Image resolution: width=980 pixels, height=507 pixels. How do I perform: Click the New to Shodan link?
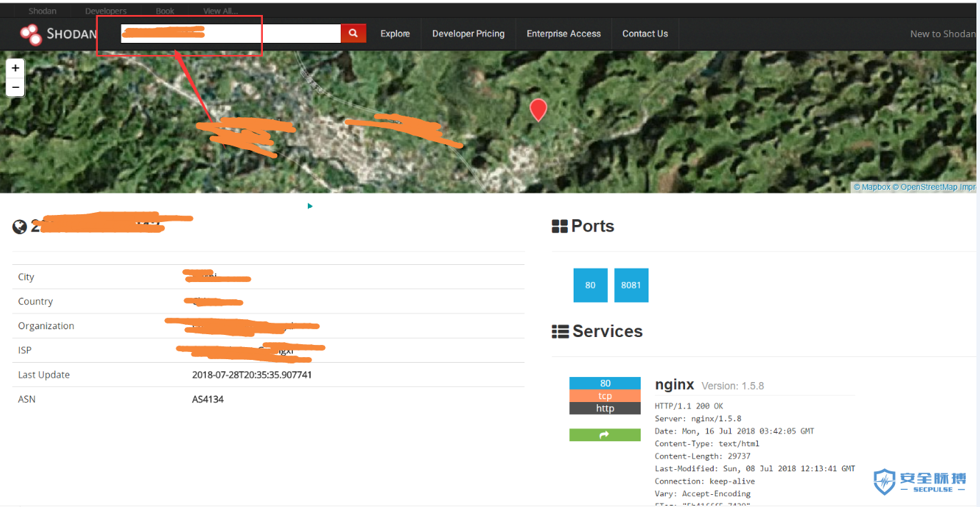pos(943,34)
